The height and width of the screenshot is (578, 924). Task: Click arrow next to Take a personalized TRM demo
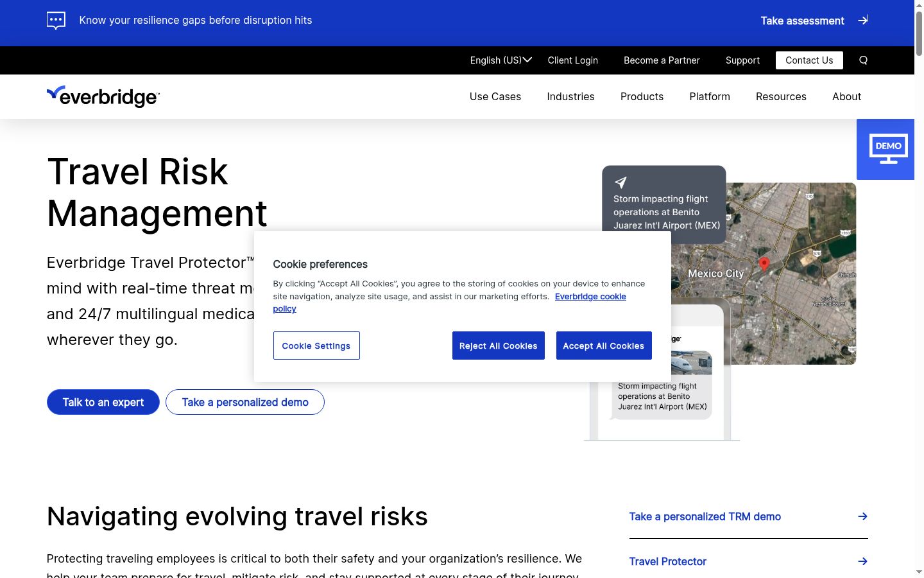[863, 516]
